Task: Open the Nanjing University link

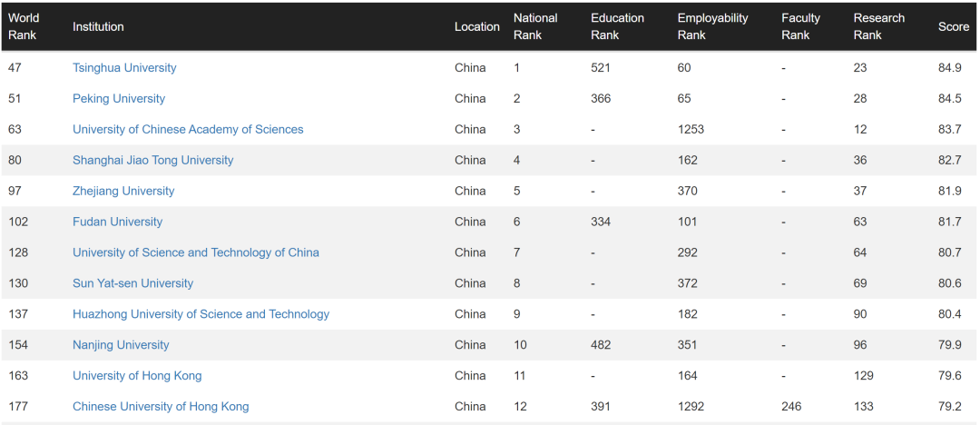Action: click(x=121, y=346)
